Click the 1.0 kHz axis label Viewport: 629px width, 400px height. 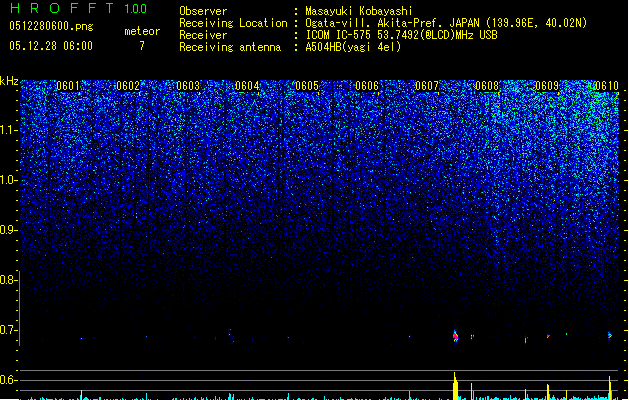coord(9,180)
